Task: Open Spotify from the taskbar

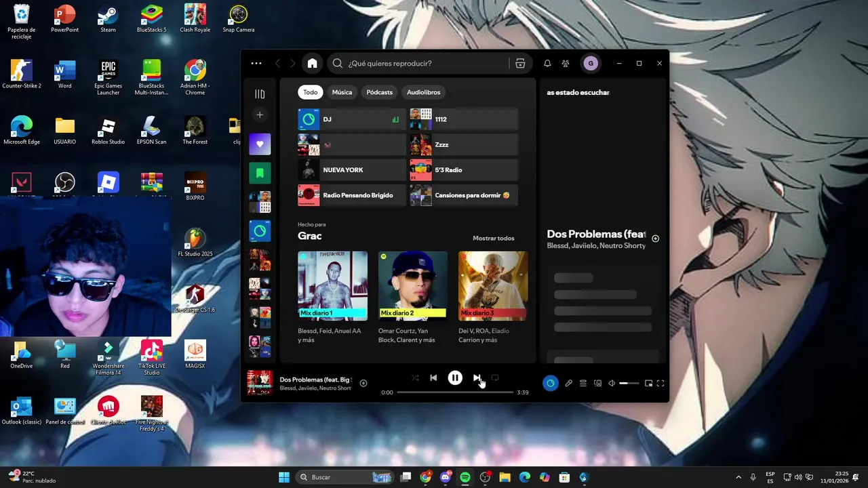Action: (x=465, y=477)
